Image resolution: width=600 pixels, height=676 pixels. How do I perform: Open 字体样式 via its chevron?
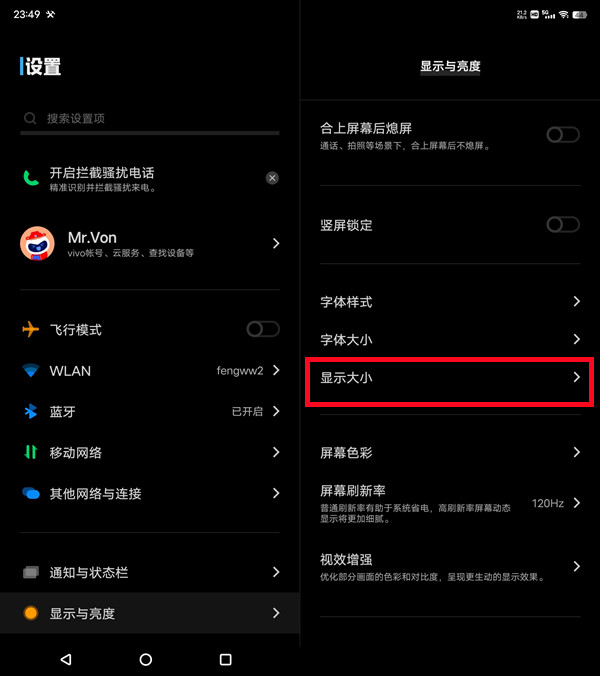(x=577, y=301)
